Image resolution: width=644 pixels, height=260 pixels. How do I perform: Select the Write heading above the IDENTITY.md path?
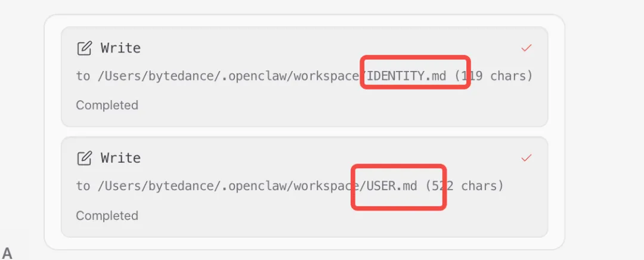click(120, 48)
